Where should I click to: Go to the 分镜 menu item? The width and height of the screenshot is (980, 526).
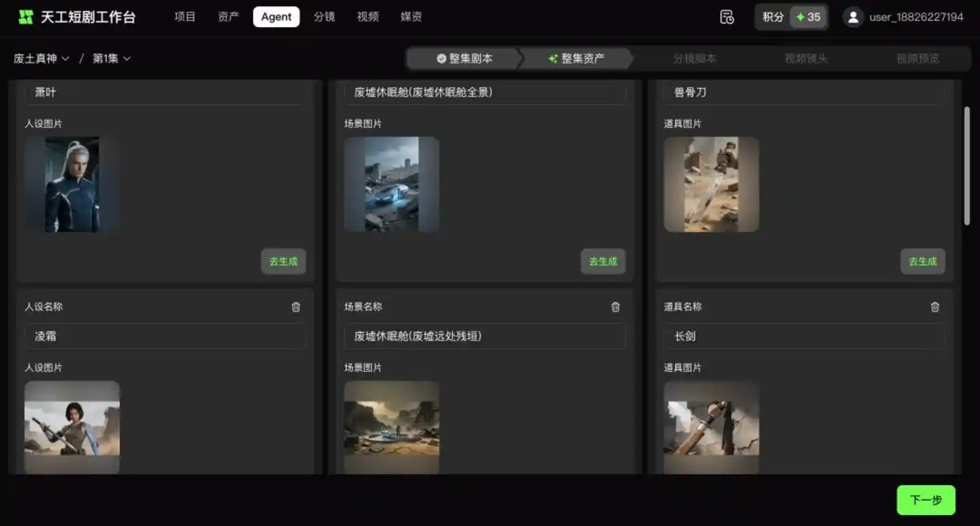pyautogui.click(x=324, y=16)
